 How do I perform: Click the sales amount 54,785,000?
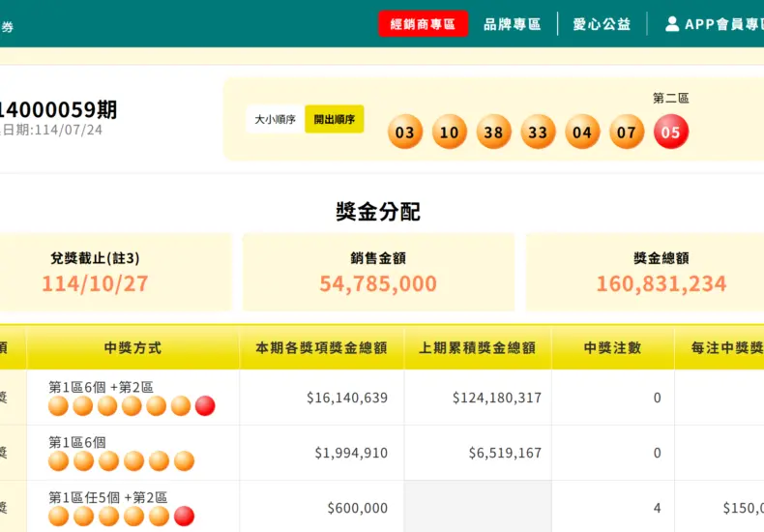[378, 284]
